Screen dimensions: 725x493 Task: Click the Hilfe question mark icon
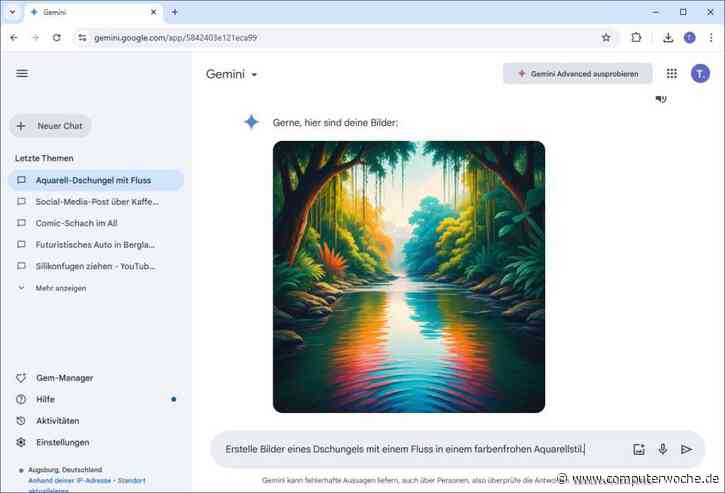[21, 399]
